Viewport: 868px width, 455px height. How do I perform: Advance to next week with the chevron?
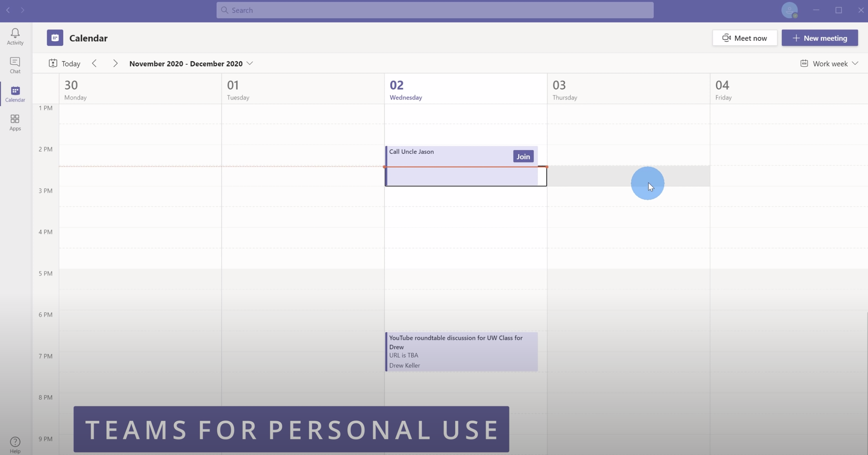115,63
